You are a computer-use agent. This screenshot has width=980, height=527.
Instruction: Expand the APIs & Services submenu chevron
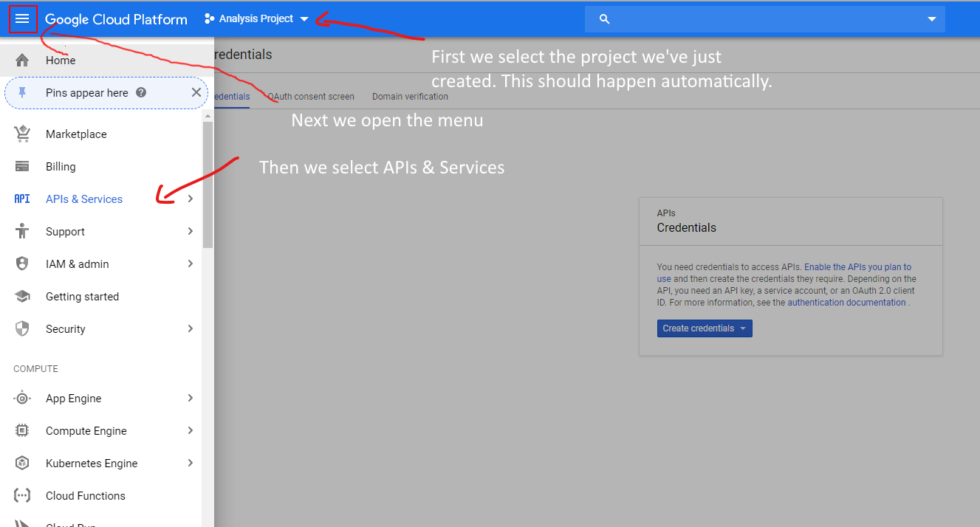pyautogui.click(x=191, y=199)
